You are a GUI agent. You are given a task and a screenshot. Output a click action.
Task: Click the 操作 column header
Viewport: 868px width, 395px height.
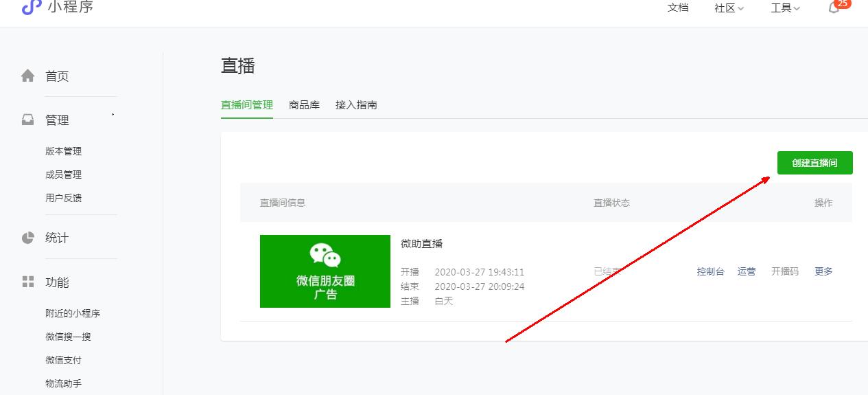[823, 203]
